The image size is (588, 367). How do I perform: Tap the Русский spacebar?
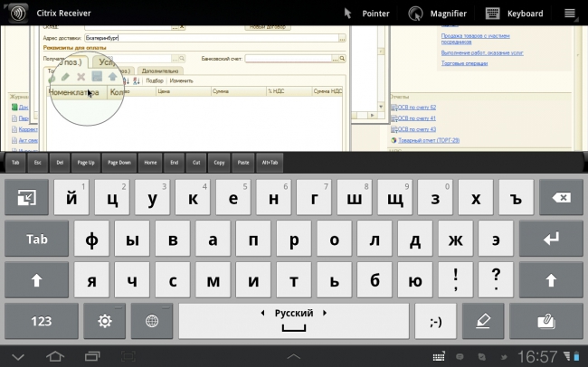[294, 321]
